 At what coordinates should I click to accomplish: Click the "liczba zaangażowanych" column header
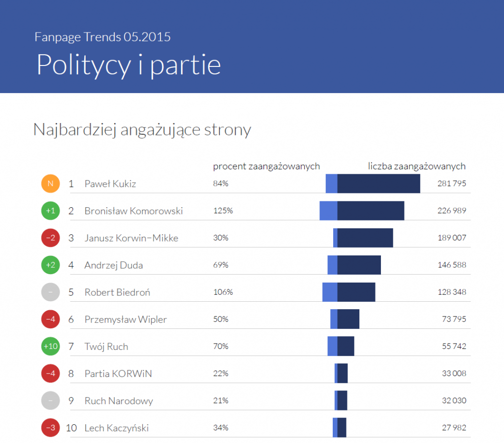[416, 166]
